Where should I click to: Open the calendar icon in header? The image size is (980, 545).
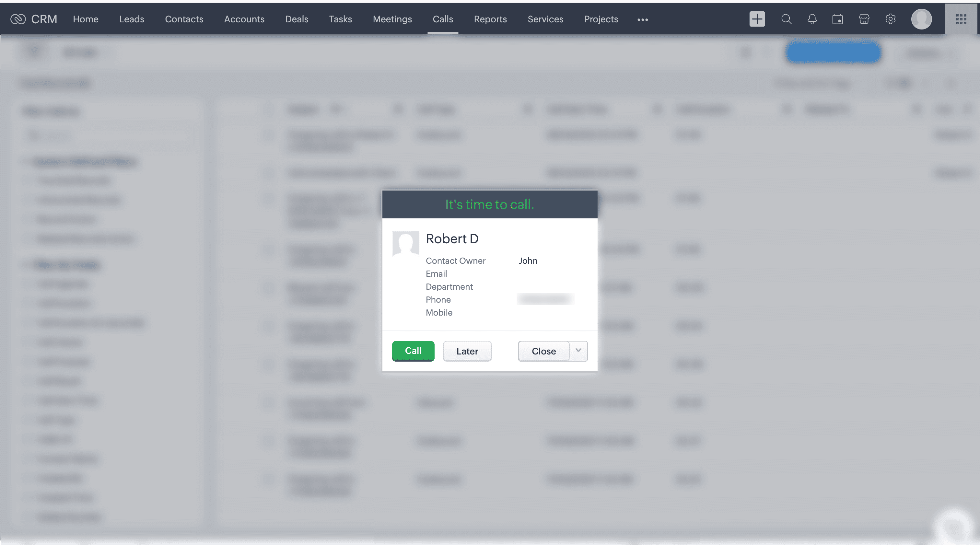tap(837, 19)
